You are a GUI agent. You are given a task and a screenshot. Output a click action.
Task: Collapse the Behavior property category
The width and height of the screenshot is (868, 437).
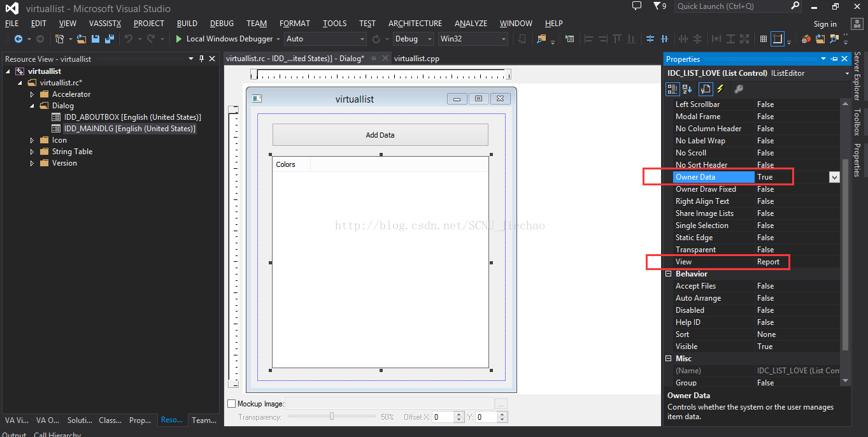(x=669, y=274)
